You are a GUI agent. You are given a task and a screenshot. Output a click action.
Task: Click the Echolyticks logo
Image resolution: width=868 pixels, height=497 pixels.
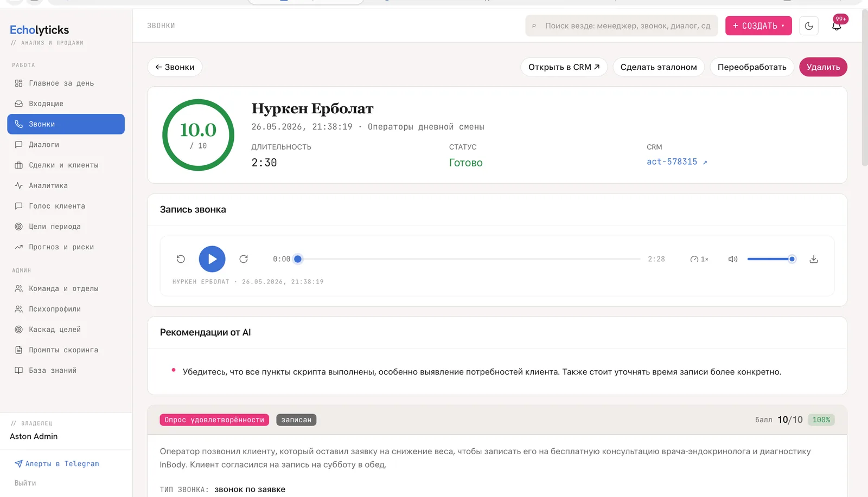point(40,30)
